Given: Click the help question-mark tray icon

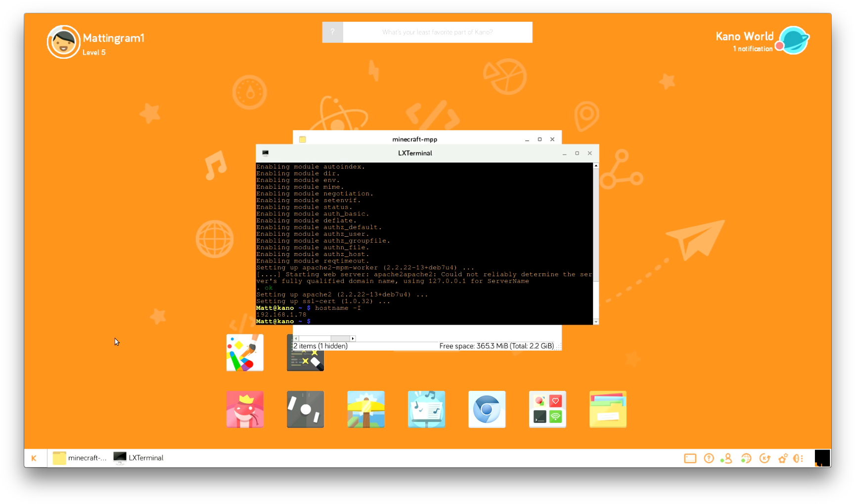Looking at the screenshot, I should click(709, 459).
